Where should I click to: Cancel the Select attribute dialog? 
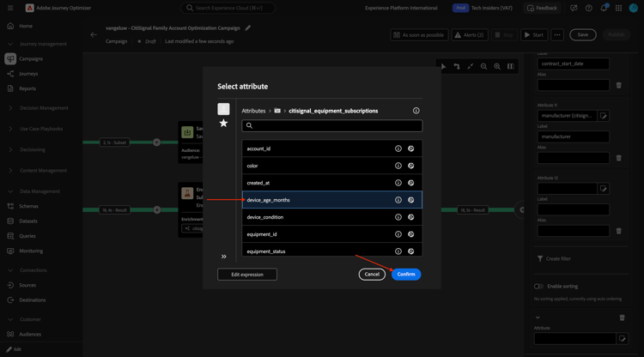(x=372, y=274)
